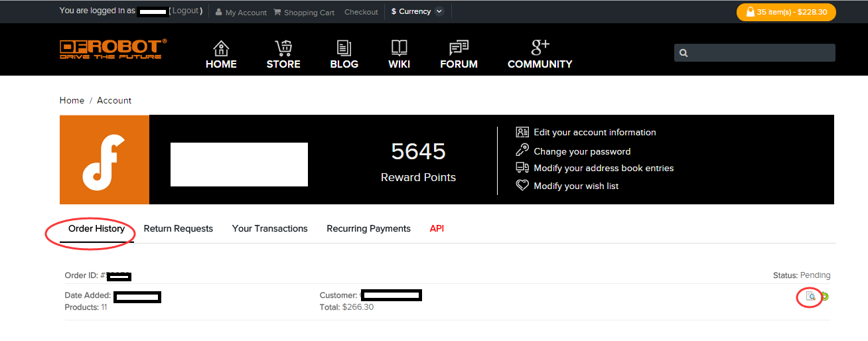
Task: Click the green reorder arrow icon
Action: pyautogui.click(x=824, y=297)
